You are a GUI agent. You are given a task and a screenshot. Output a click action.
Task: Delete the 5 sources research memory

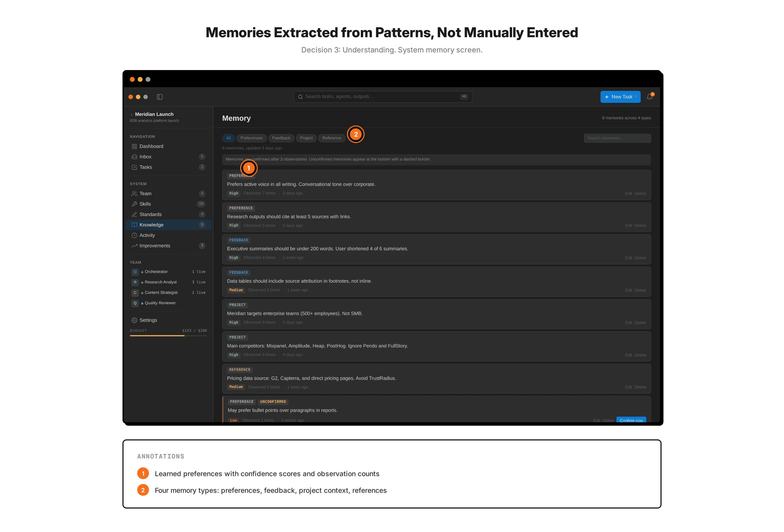tap(640, 226)
